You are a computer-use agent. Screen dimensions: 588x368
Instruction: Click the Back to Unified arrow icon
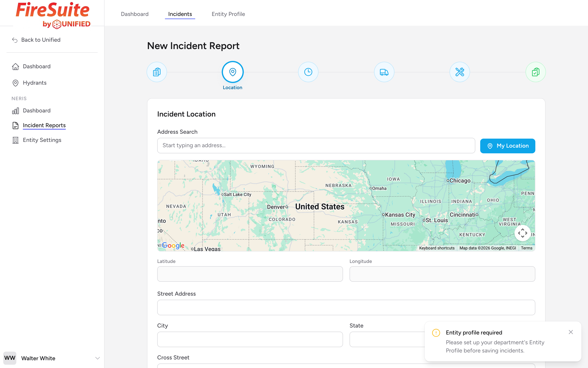[x=15, y=40]
